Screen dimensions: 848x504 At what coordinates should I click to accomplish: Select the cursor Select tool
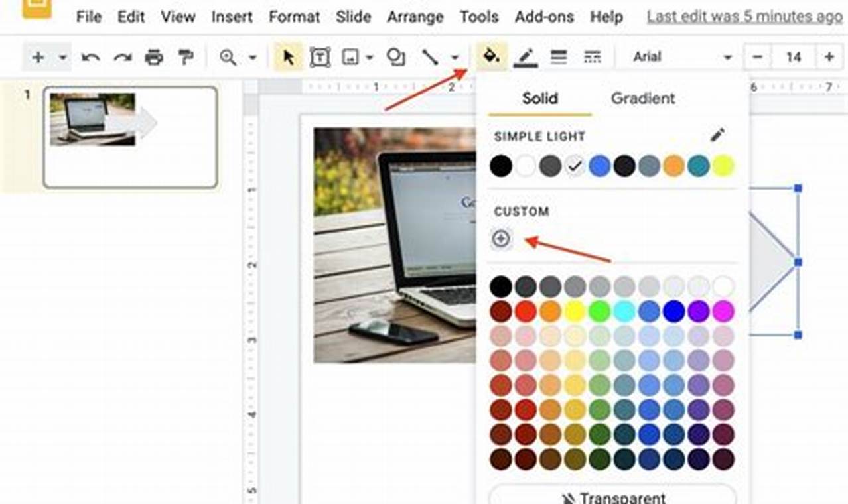287,57
